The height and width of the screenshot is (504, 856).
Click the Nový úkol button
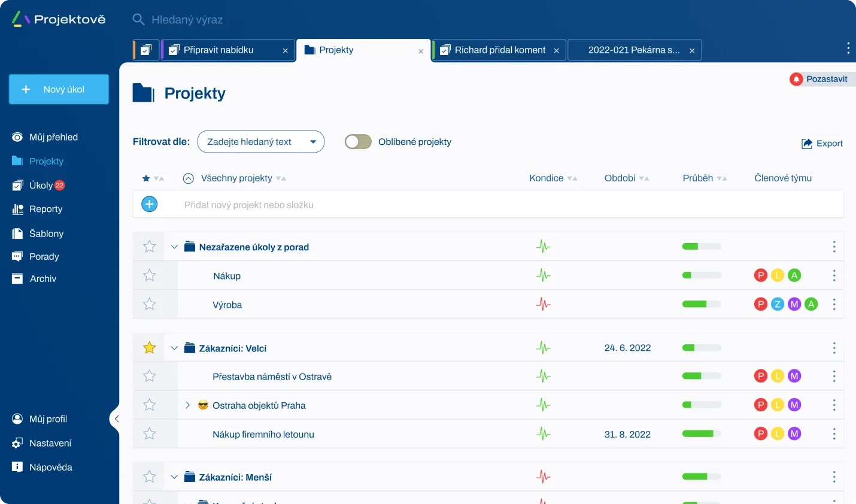pyautogui.click(x=58, y=89)
